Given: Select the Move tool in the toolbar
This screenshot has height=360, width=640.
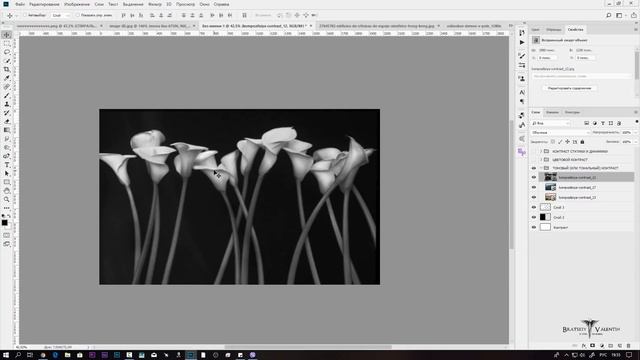Looking at the screenshot, I should click(7, 35).
